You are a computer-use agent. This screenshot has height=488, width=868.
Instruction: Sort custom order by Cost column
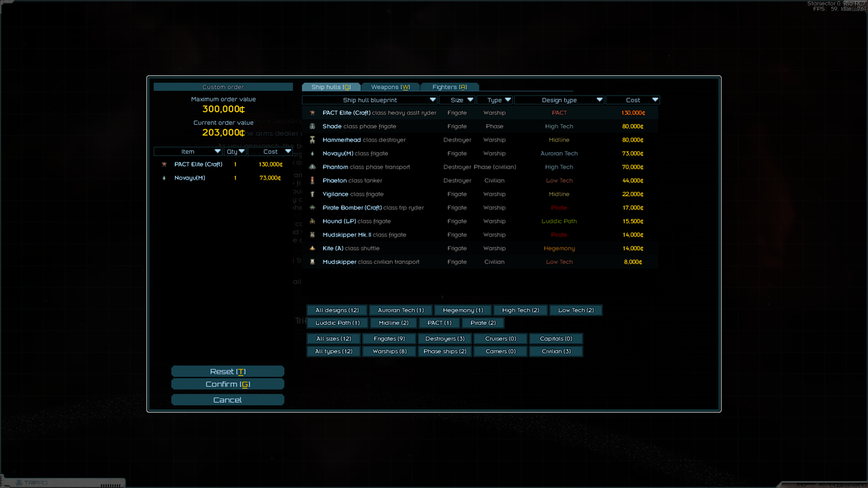tap(271, 151)
